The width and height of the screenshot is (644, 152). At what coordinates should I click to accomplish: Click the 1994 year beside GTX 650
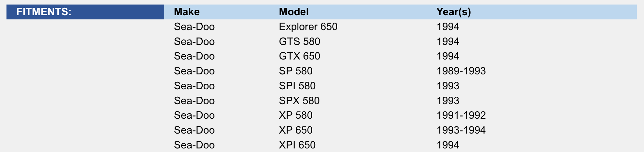coord(447,56)
